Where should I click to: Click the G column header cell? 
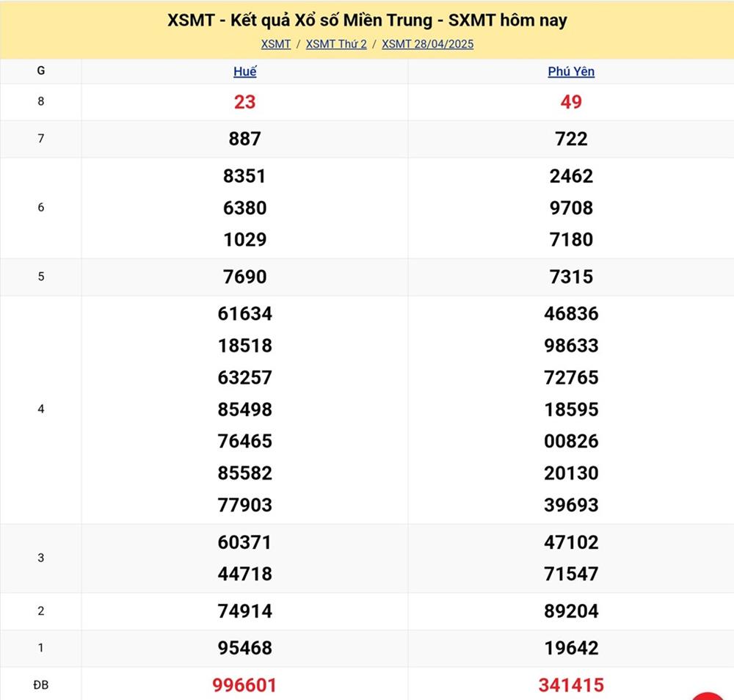tap(40, 71)
